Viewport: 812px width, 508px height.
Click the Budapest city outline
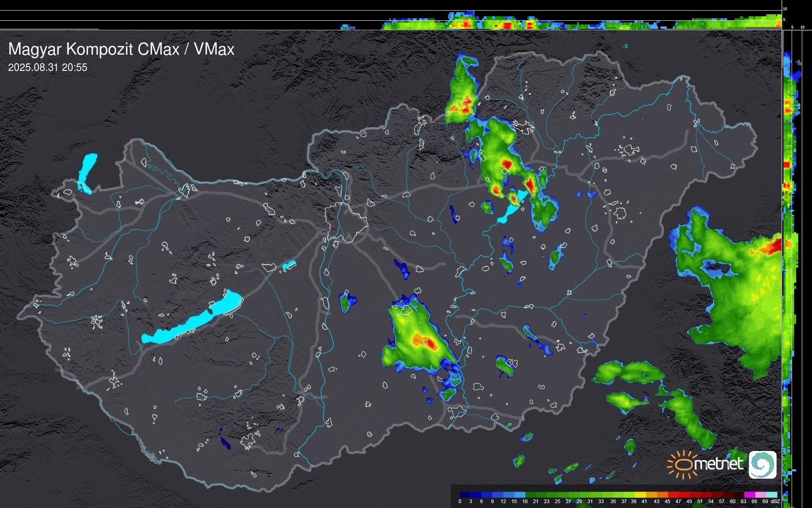coord(346,222)
